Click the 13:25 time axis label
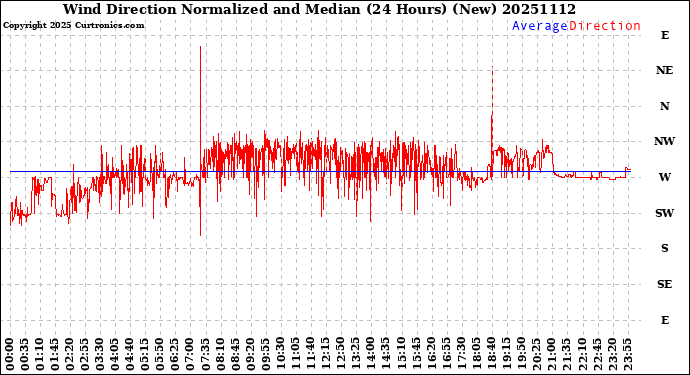This screenshot has height=375, width=690. tap(356, 354)
